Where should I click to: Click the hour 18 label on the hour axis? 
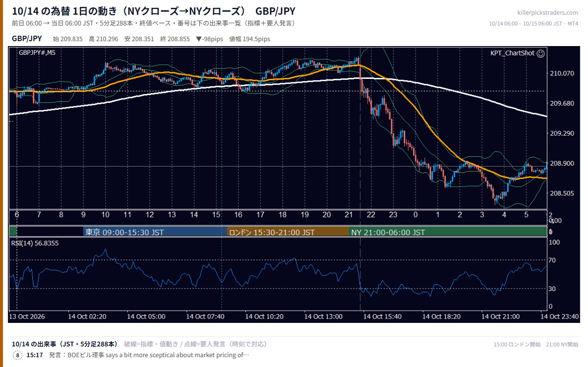pyautogui.click(x=283, y=215)
